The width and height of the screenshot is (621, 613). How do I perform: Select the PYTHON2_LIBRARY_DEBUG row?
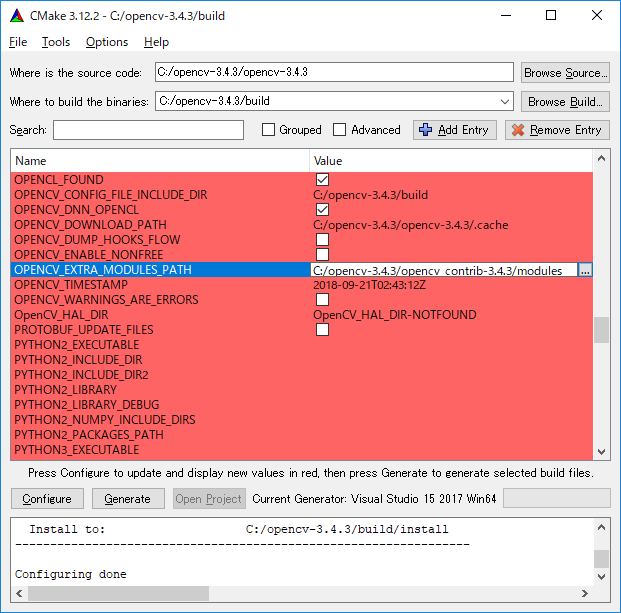tap(301, 405)
